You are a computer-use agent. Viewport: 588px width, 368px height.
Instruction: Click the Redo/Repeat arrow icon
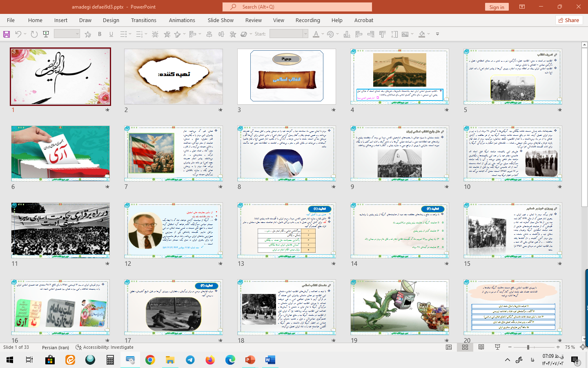coord(34,34)
